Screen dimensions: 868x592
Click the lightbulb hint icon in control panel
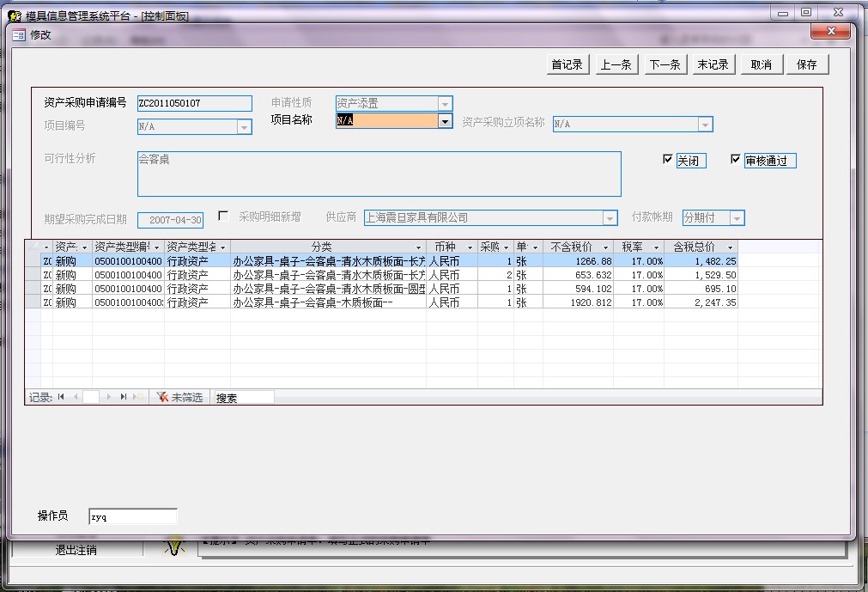click(174, 546)
